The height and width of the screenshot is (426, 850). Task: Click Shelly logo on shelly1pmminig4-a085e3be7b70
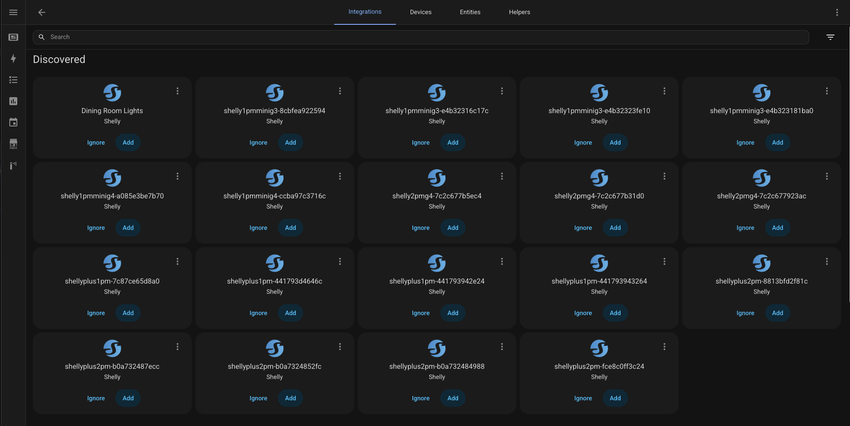click(x=112, y=178)
